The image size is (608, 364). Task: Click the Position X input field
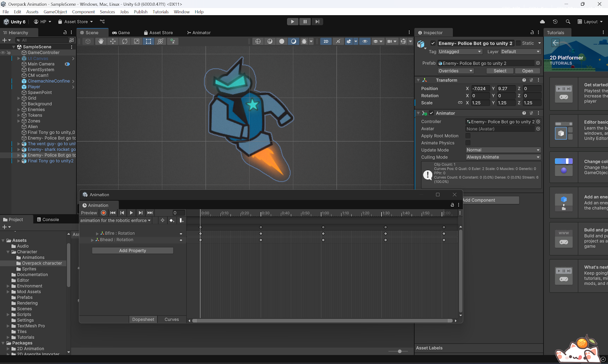tap(480, 89)
